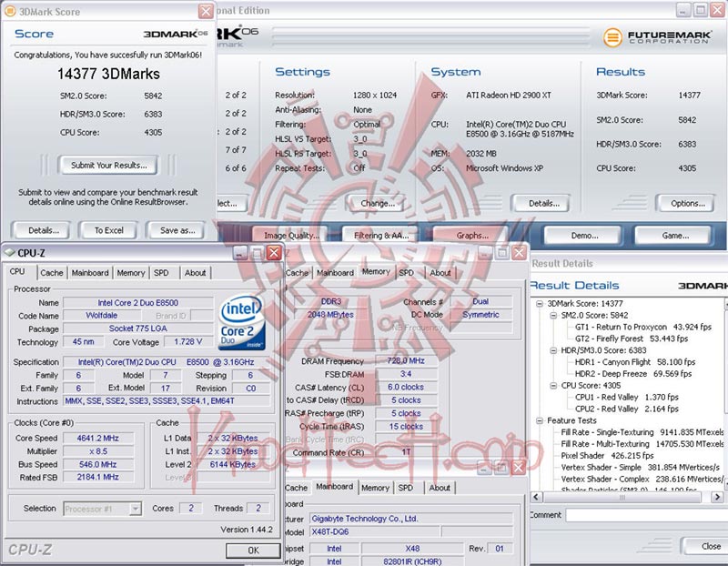728x566 pixels.
Task: Select HDR2 - Deep Freeze row
Action: (633, 374)
